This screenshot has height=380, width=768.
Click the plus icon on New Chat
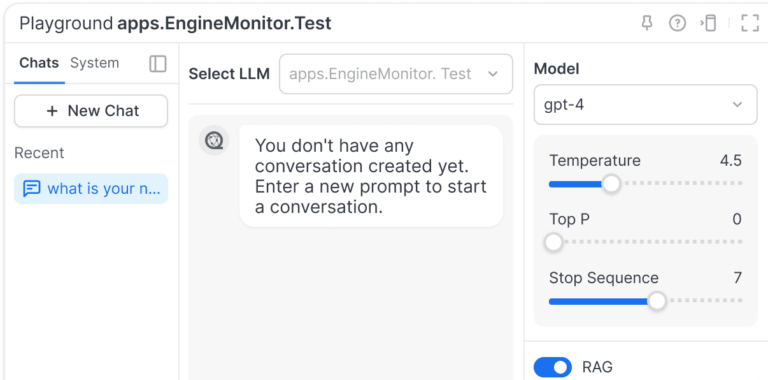coord(52,111)
